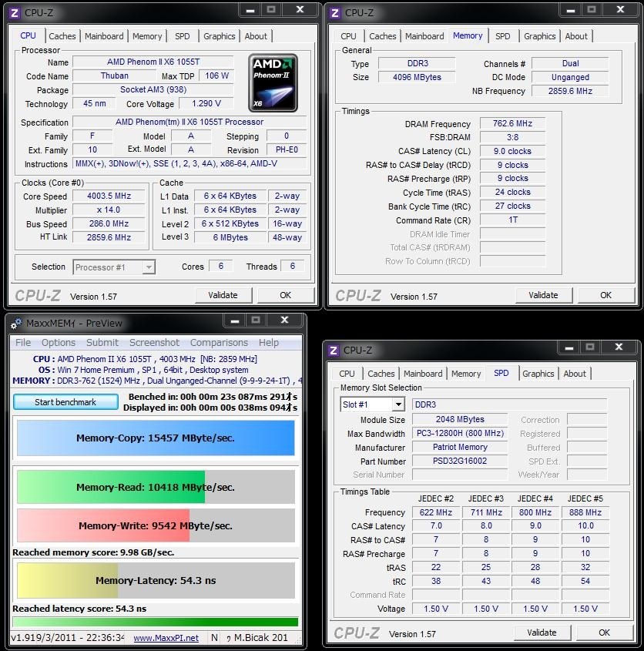This screenshot has height=651, width=644.
Task: Open the Comparisons menu in MaxxMEM
Action: 219,342
